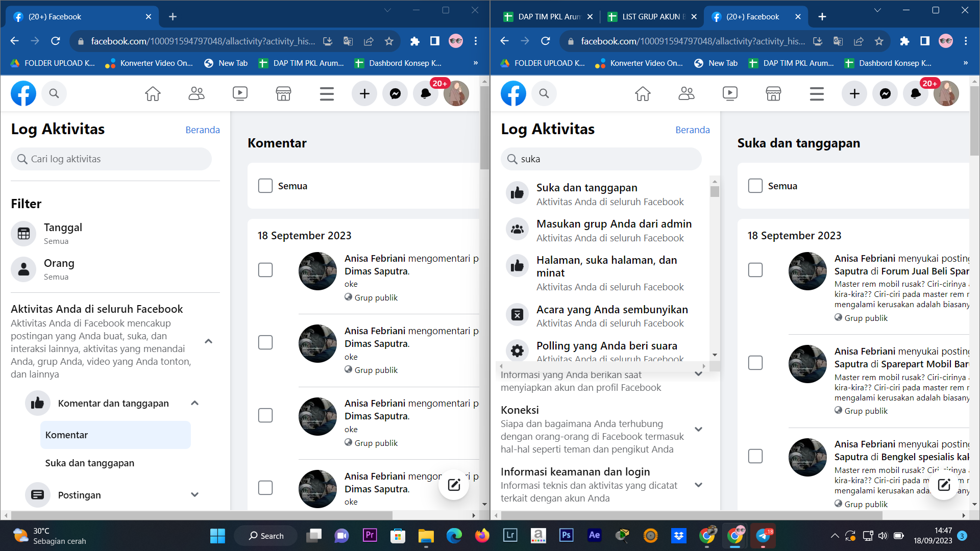Open Messenger icon in left Facebook window
Viewport: 980px width, 551px height.
click(395, 94)
